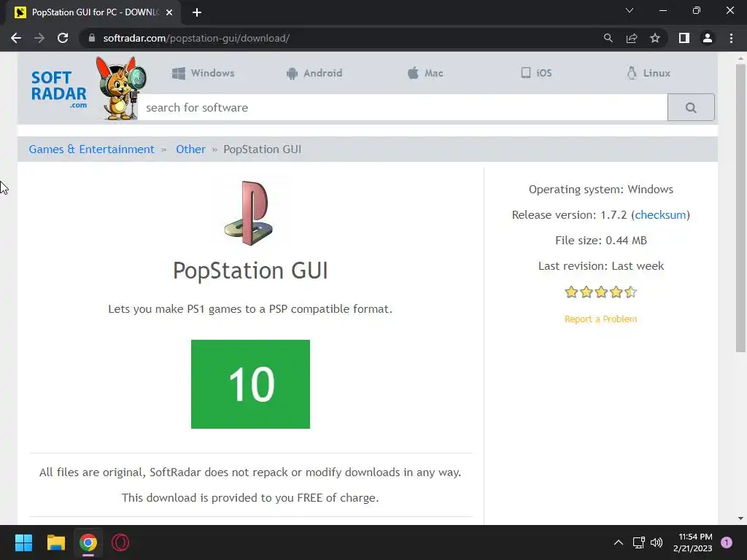This screenshot has width=747, height=560.
Task: Click Report a Problem link
Action: (601, 319)
